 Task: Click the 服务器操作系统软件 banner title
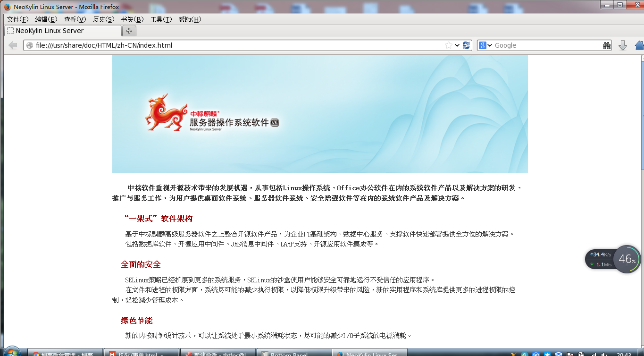(x=229, y=122)
